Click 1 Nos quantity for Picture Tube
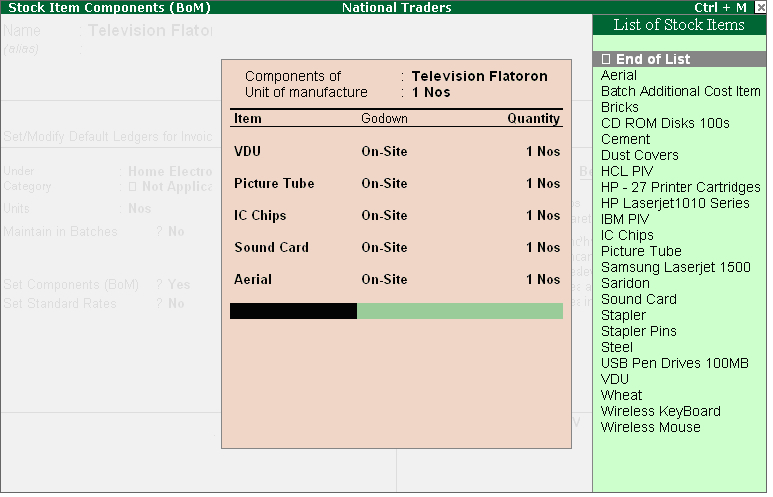 point(543,183)
